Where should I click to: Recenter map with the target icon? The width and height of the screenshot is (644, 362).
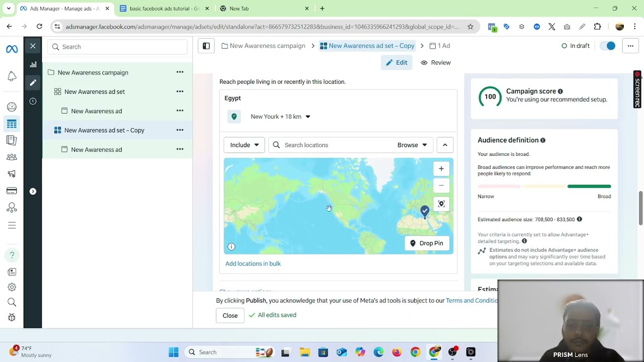(x=441, y=204)
